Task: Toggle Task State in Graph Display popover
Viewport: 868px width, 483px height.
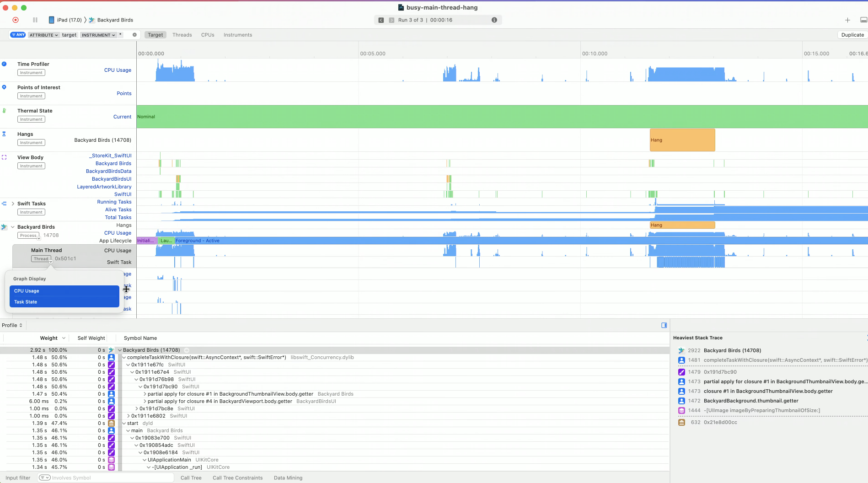Action: click(x=64, y=302)
